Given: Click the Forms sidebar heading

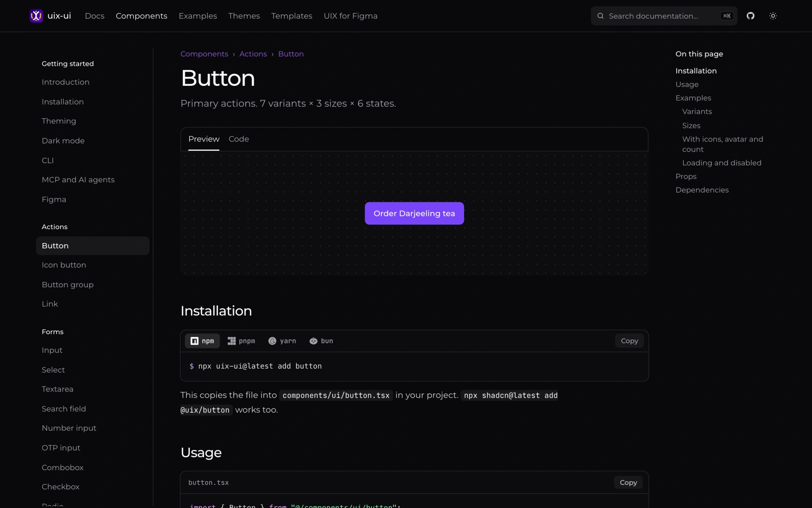Looking at the screenshot, I should [52, 332].
